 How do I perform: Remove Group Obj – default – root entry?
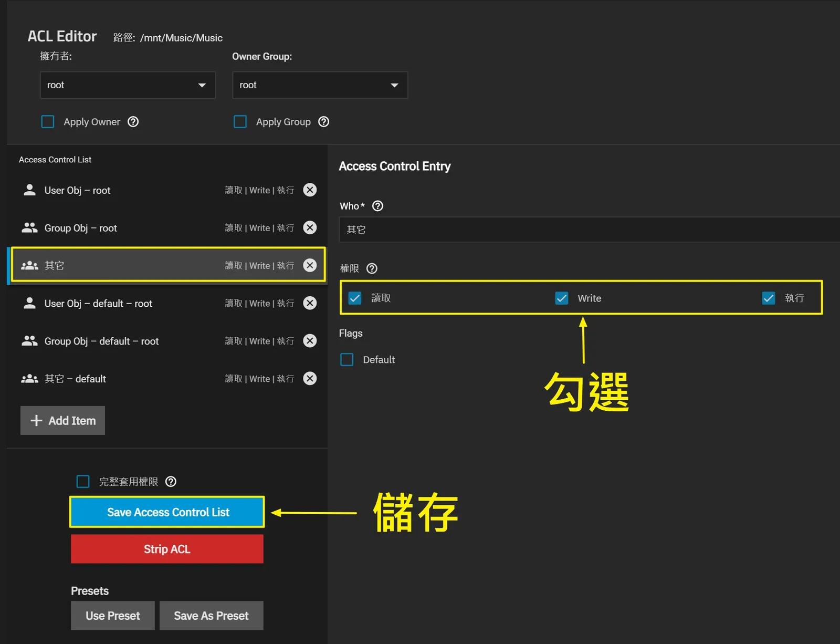pos(310,341)
